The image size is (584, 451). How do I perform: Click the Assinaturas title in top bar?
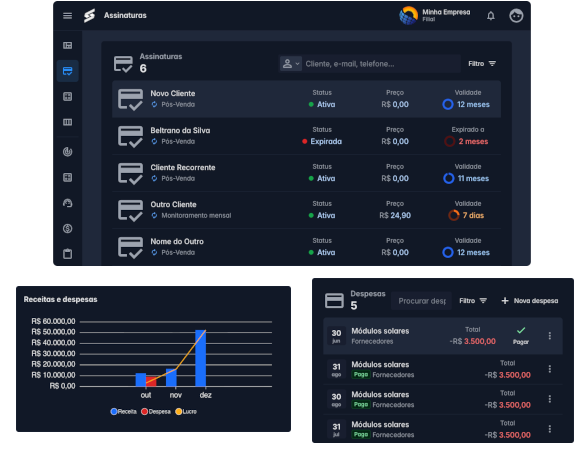[125, 15]
